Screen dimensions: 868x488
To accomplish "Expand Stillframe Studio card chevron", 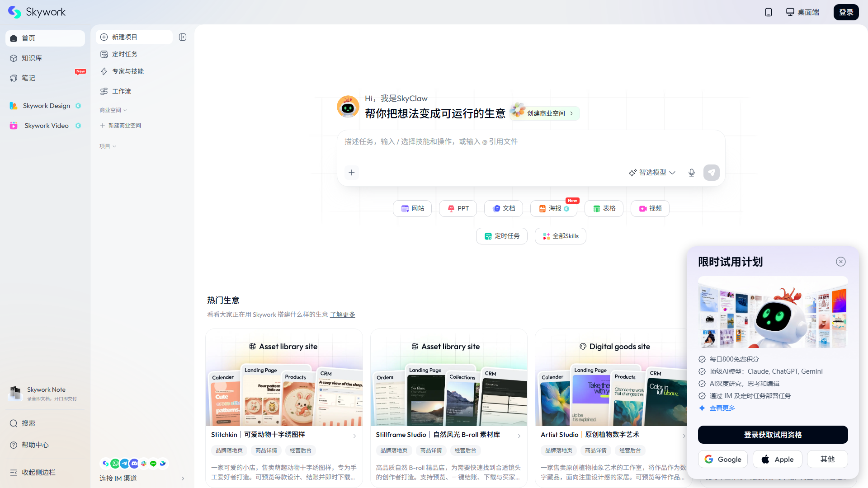I will tap(519, 436).
